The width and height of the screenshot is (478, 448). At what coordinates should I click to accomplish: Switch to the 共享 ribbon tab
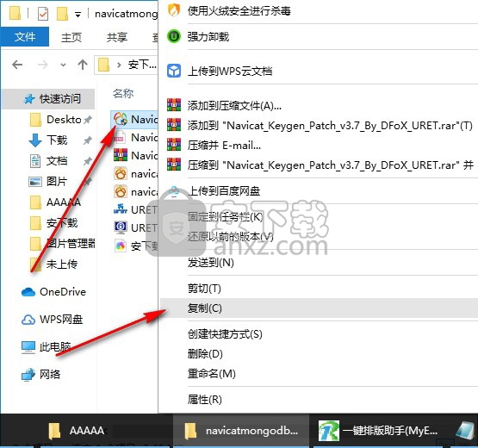tap(117, 37)
